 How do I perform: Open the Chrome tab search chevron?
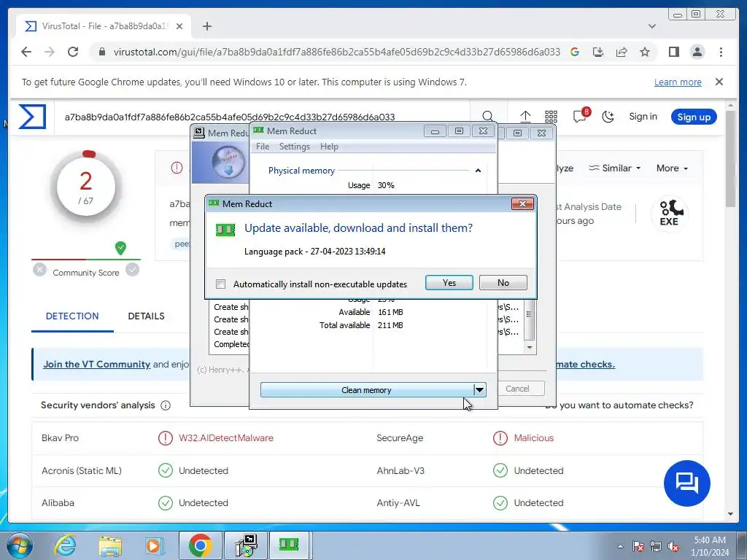pos(652,26)
